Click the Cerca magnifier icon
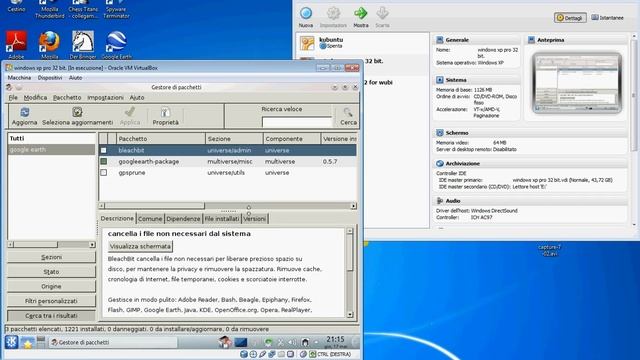 (x=348, y=112)
